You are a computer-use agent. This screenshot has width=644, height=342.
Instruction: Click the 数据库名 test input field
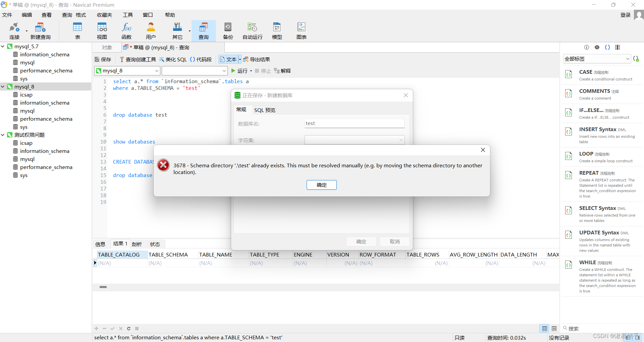[x=355, y=123]
